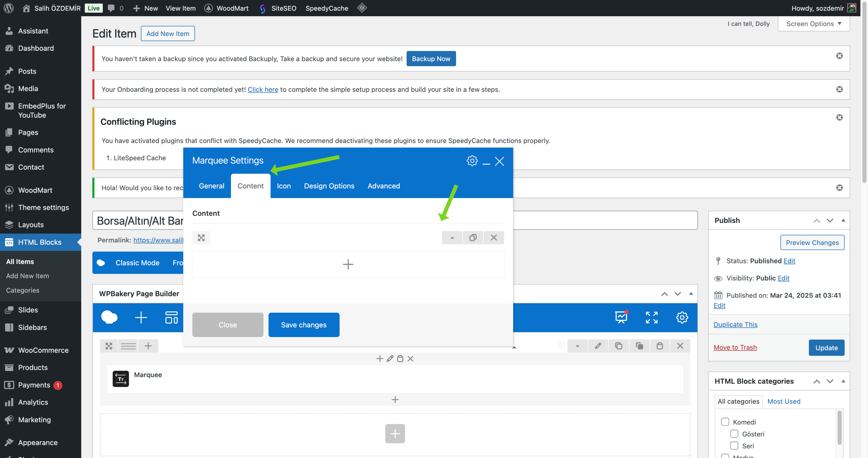
Task: Click the large add element plus box
Action: coord(395,434)
